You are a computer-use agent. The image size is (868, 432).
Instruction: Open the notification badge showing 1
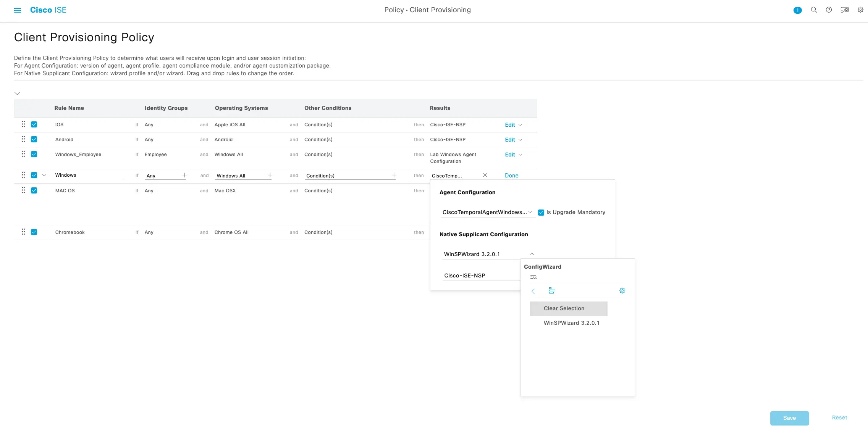tap(797, 10)
